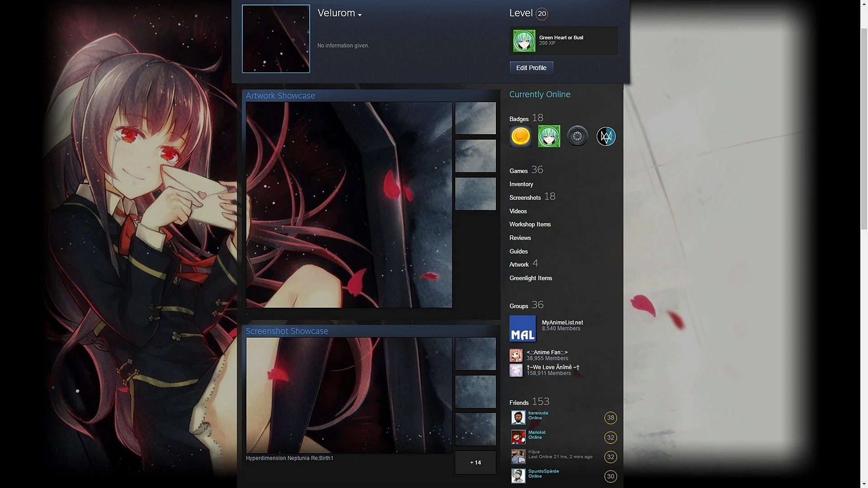Click the gold coin badge icon
The image size is (868, 488).
pos(520,136)
